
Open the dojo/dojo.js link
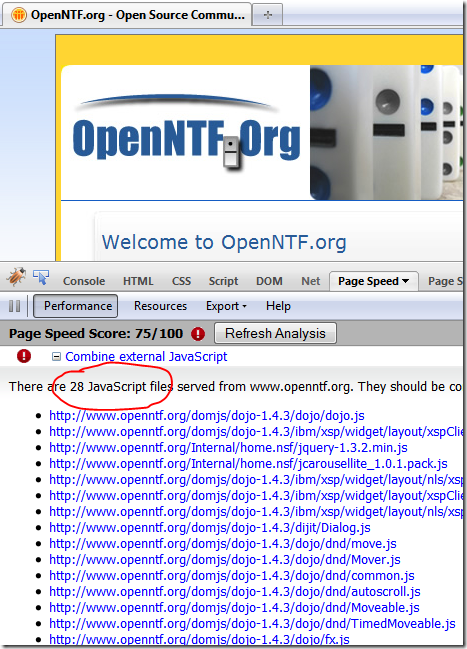pyautogui.click(x=207, y=416)
